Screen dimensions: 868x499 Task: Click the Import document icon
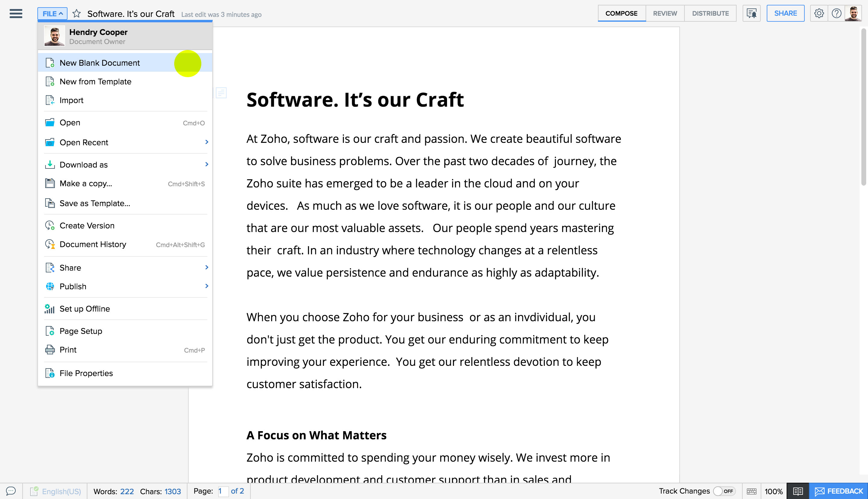pyautogui.click(x=50, y=99)
